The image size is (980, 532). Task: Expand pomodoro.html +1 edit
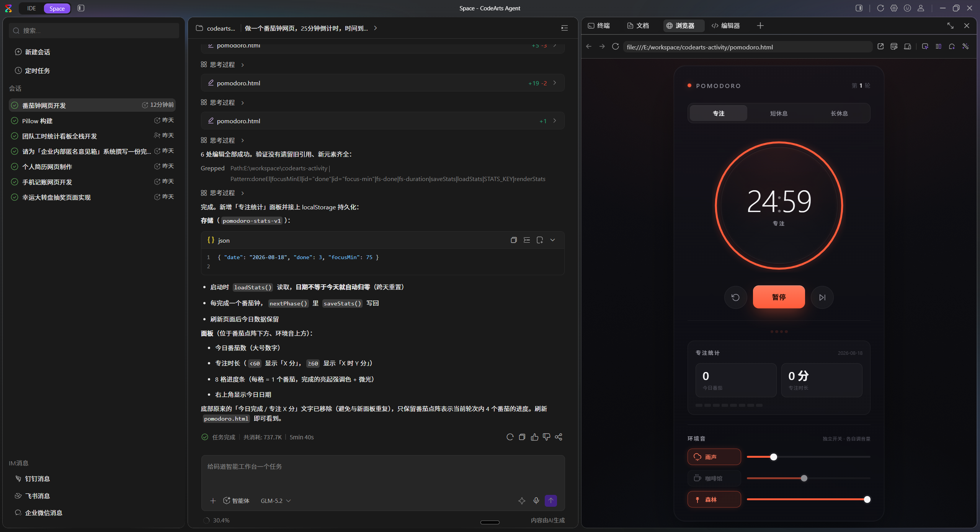382,121
